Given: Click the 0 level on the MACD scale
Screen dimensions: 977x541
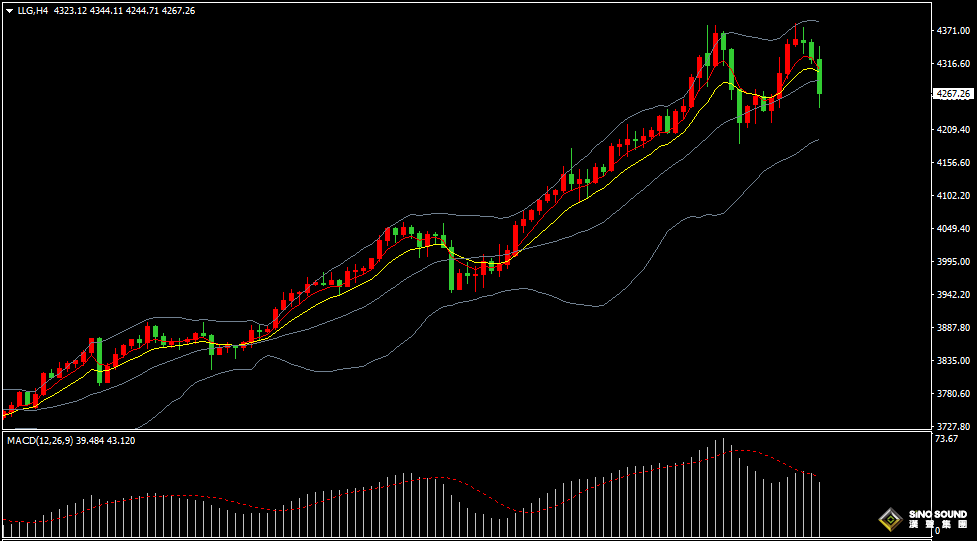Looking at the screenshot, I should click(938, 532).
